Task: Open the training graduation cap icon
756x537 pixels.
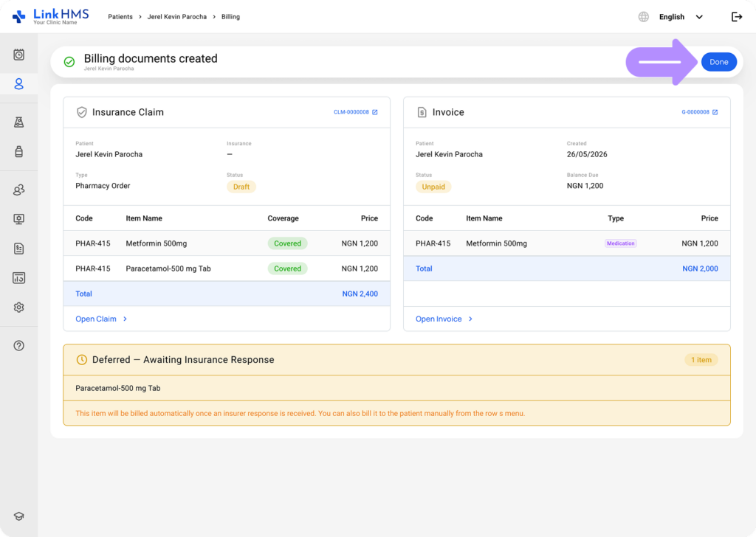Action: click(x=18, y=516)
